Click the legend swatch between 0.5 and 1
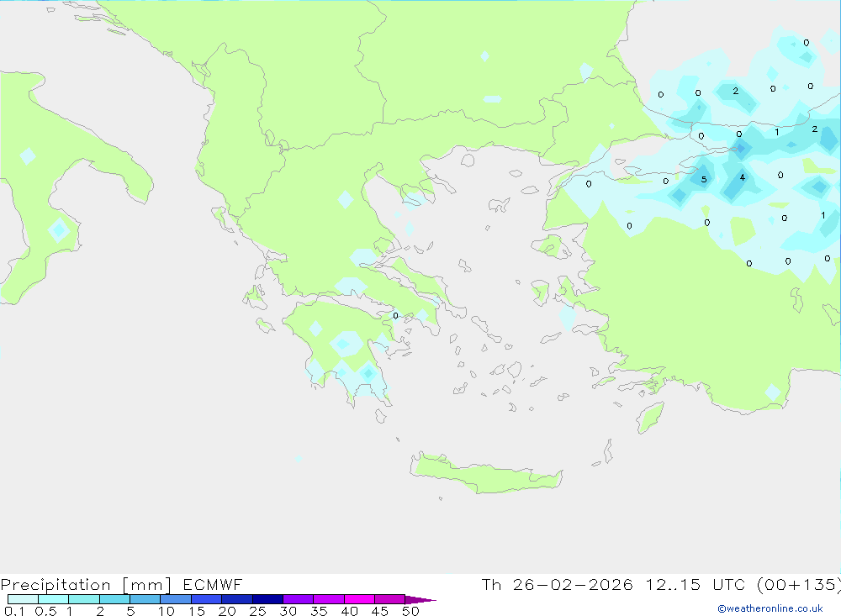 54,599
